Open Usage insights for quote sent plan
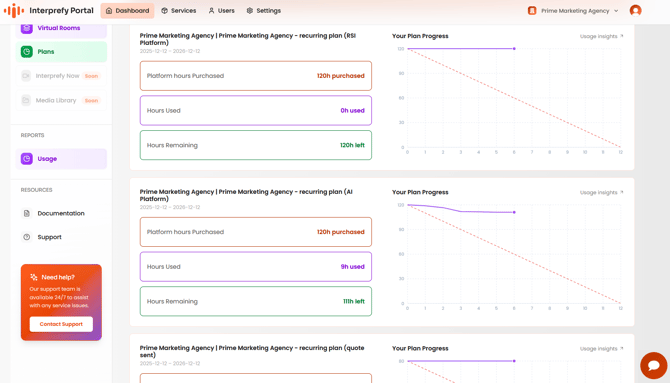 601,349
